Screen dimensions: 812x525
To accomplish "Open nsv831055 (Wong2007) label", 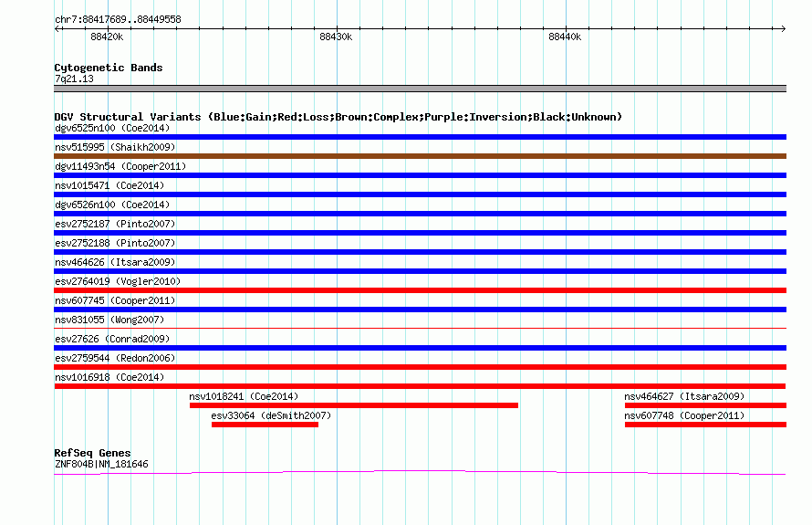I will [109, 320].
